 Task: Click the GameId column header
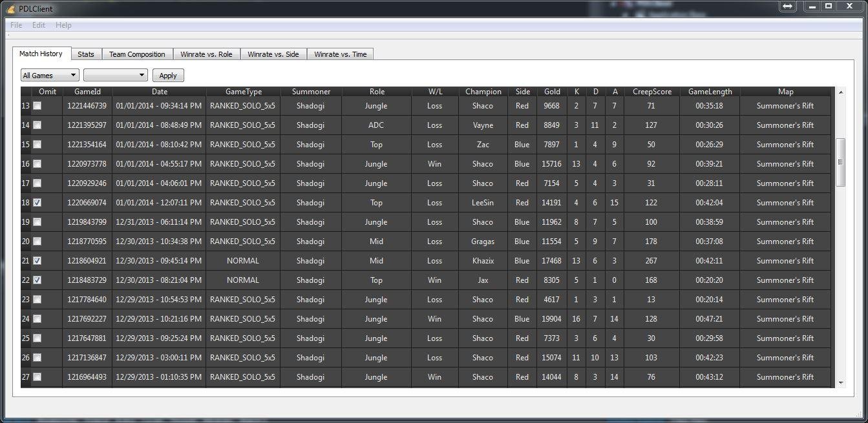point(88,92)
